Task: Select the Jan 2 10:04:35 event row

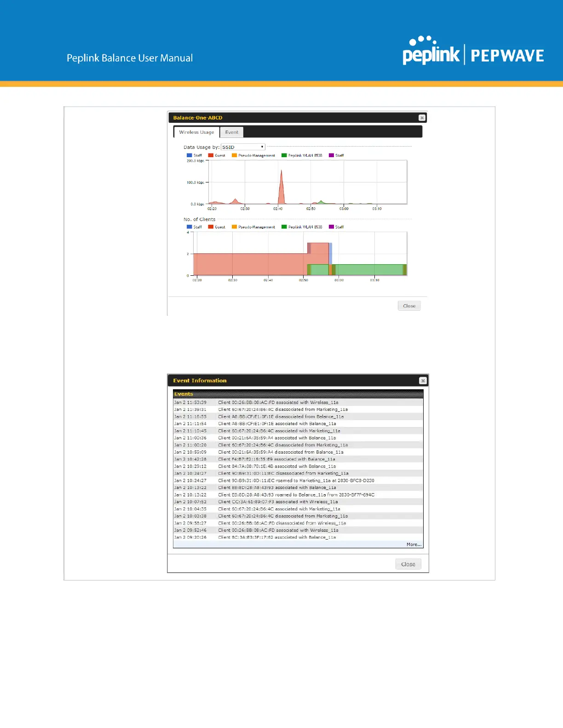Action: (298, 509)
